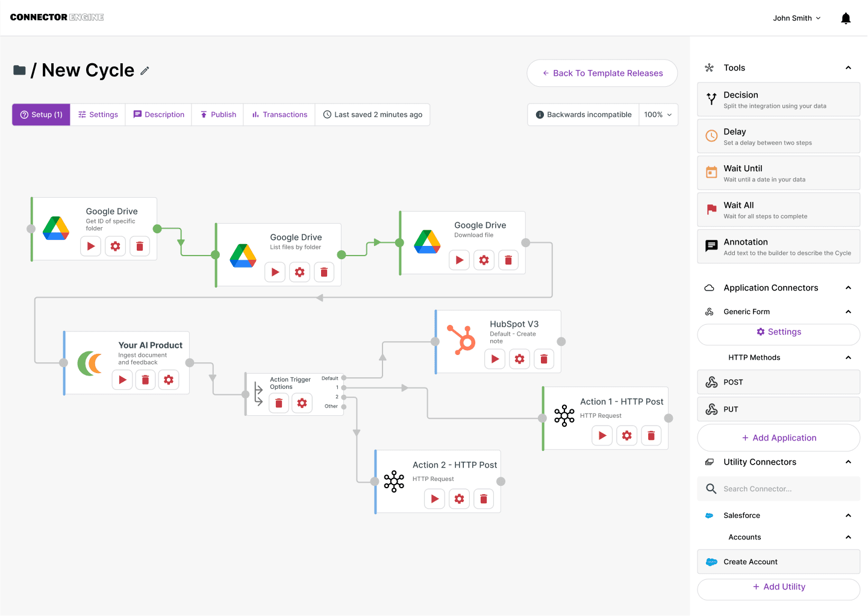
Task: Select the Decision tool in the sidebar
Action: [778, 99]
